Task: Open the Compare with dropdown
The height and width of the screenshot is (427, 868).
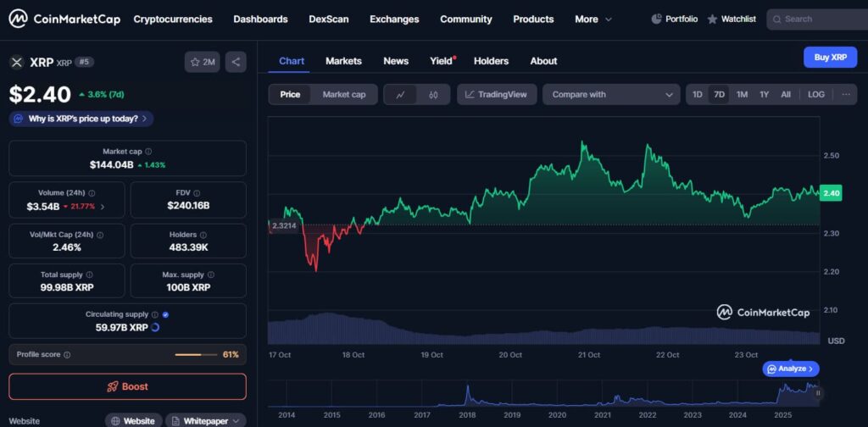Action: pos(611,95)
